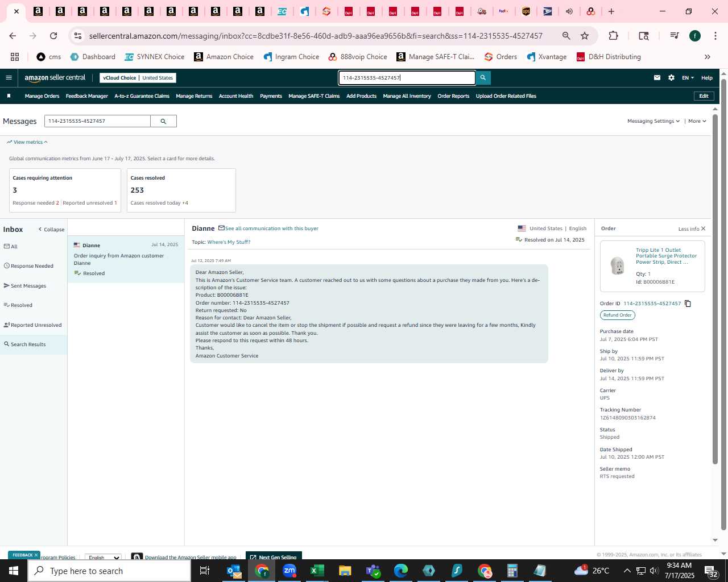Click the product thumbnail of Tripp Lite surge protector
This screenshot has height=582, width=728.
pos(617,265)
